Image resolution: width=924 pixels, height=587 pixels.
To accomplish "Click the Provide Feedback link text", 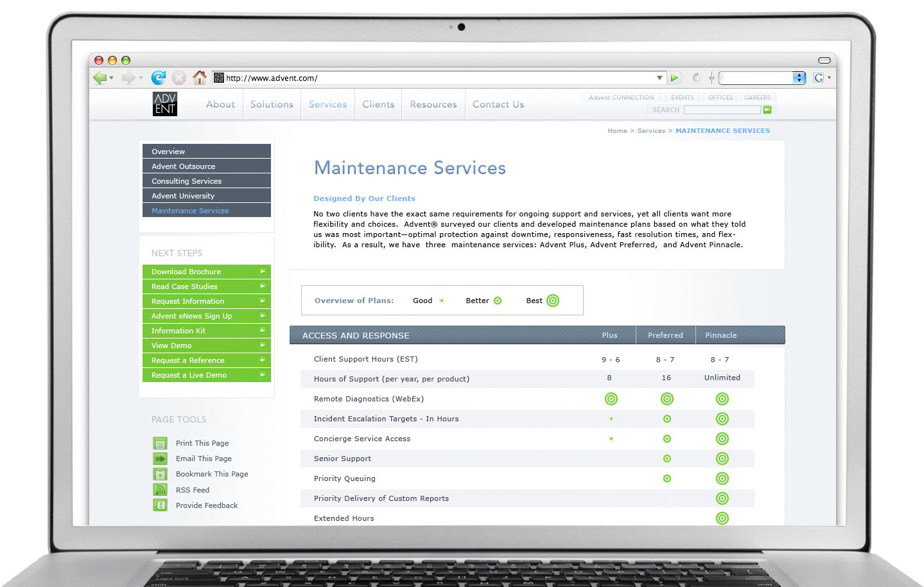I will pyautogui.click(x=207, y=505).
